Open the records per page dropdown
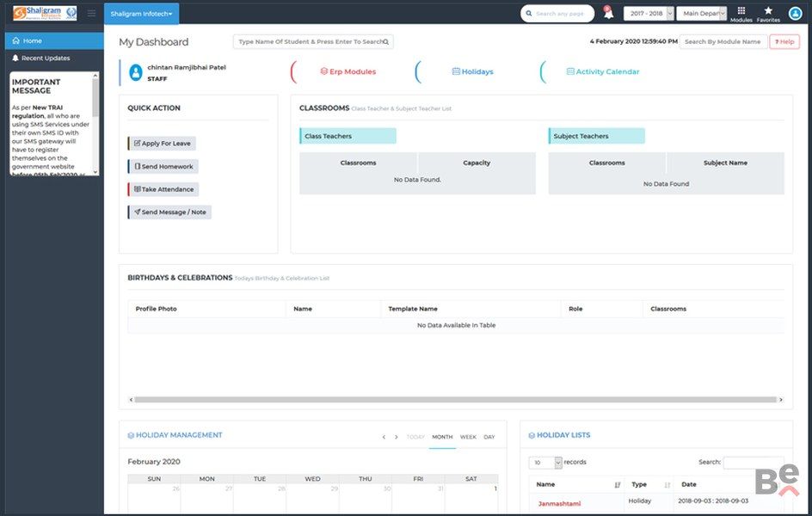The width and height of the screenshot is (812, 516). pos(545,462)
